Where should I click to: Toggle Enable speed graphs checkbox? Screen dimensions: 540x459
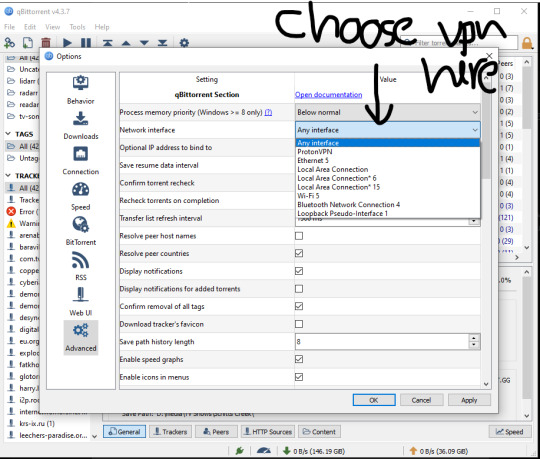(x=299, y=359)
